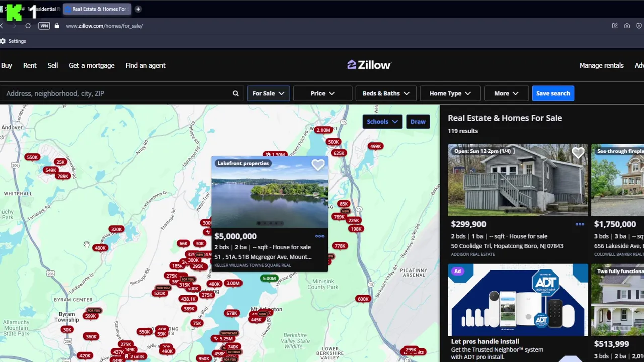
Task: Click the Buy menu item
Action: point(7,65)
